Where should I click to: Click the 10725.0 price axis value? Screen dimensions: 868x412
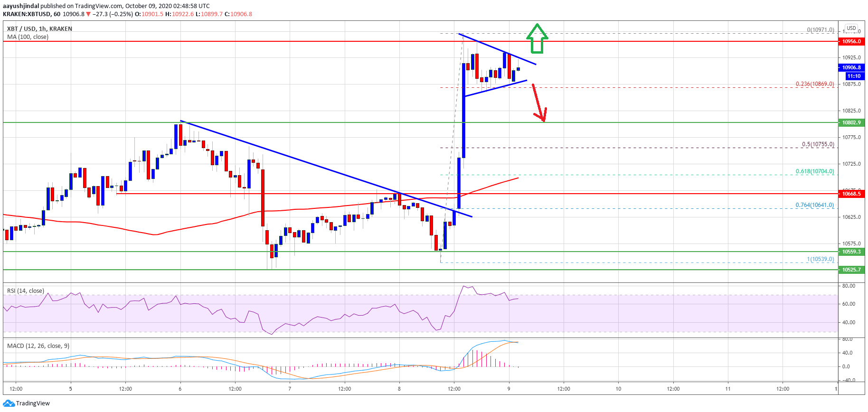click(852, 164)
